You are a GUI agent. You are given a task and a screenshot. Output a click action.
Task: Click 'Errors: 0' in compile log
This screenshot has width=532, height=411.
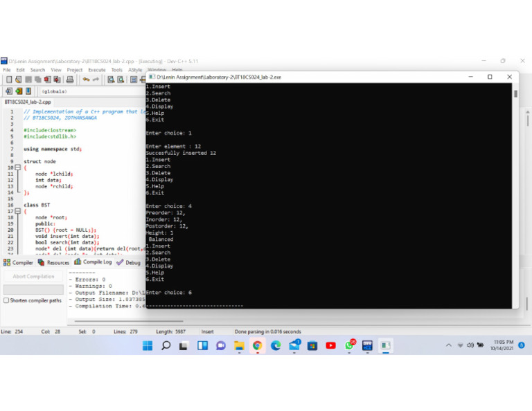tap(90, 280)
